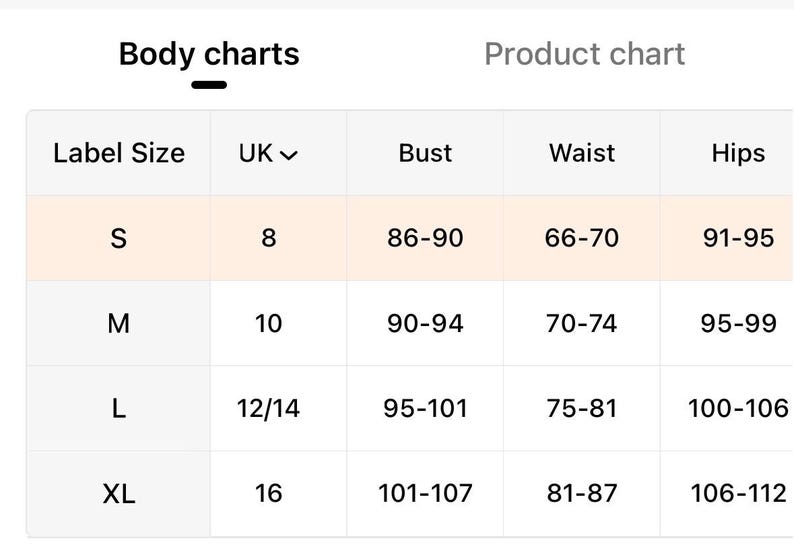794x553 pixels.
Task: Click the Bust column header
Action: point(425,153)
